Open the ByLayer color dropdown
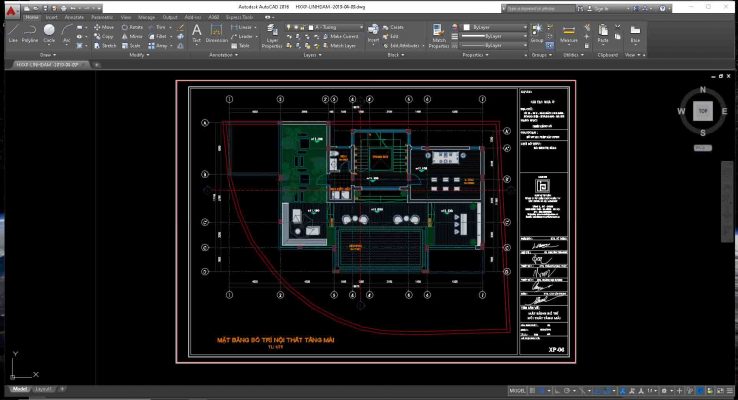Screen dimensions: 738x400 coord(495,27)
